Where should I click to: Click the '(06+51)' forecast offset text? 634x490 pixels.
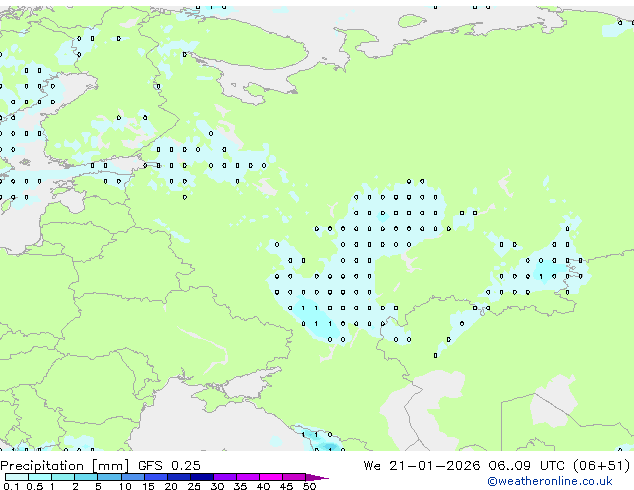pyautogui.click(x=602, y=466)
